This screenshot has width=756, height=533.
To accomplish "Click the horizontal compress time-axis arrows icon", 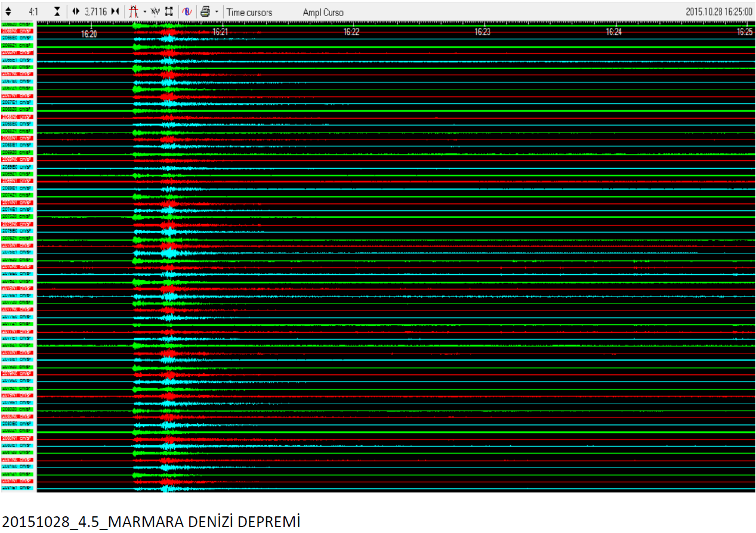I will tap(115, 12).
